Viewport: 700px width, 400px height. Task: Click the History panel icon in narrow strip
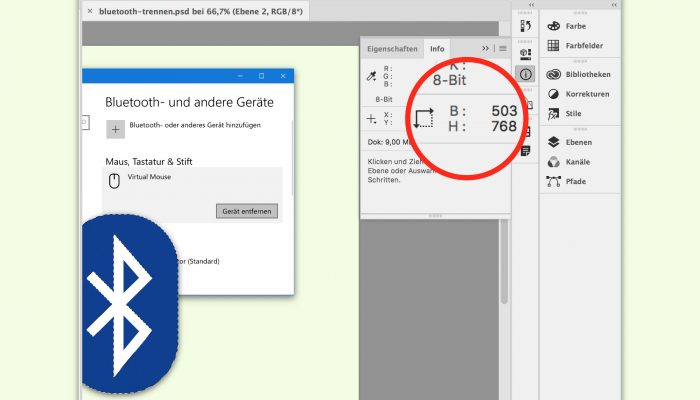point(525,26)
